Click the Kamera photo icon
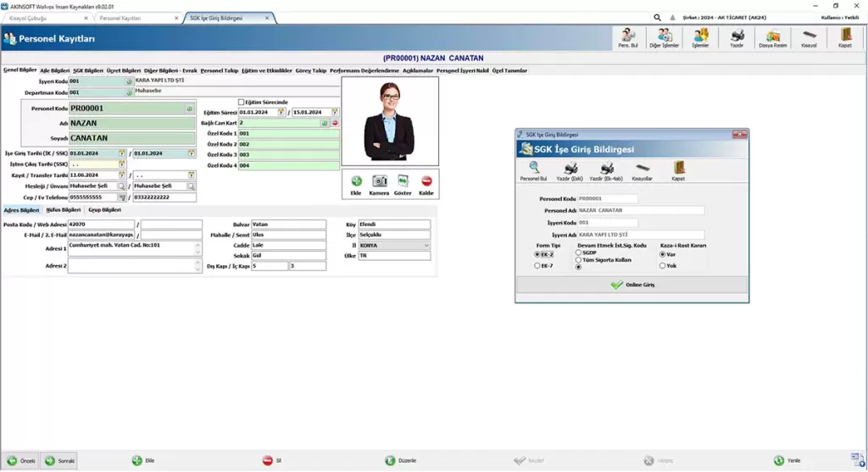868x472 pixels. point(379,185)
